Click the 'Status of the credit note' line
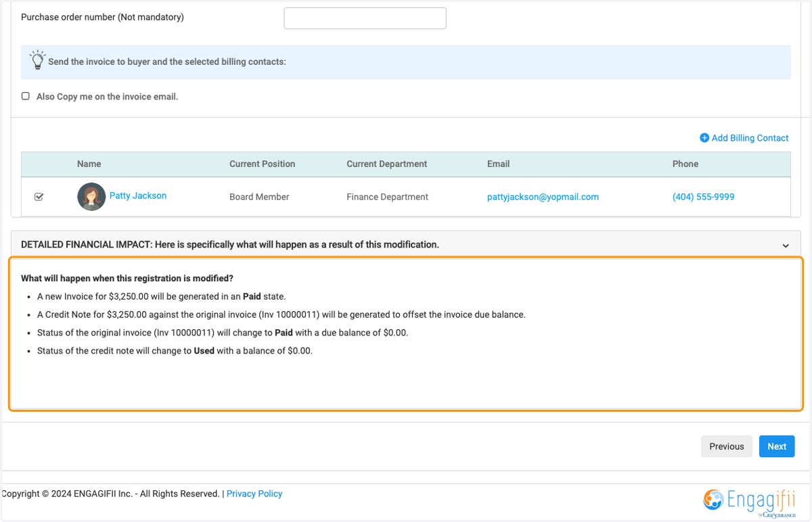812x522 pixels. (x=175, y=351)
